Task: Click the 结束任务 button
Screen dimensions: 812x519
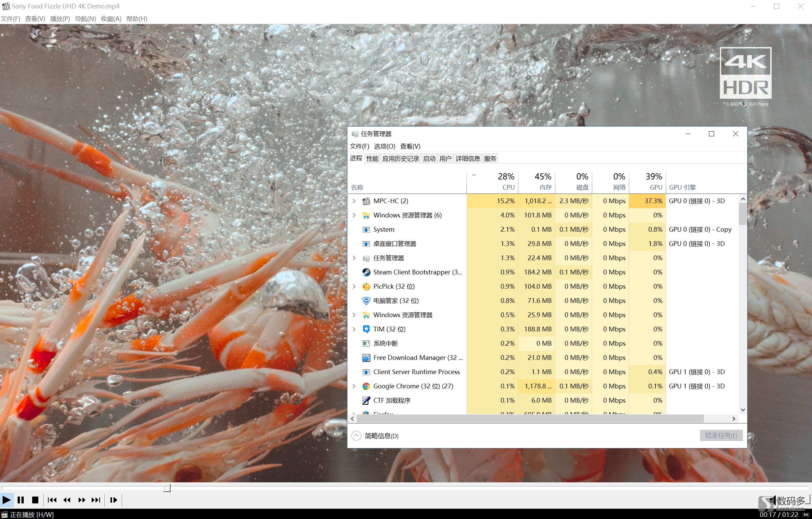Action: 721,436
